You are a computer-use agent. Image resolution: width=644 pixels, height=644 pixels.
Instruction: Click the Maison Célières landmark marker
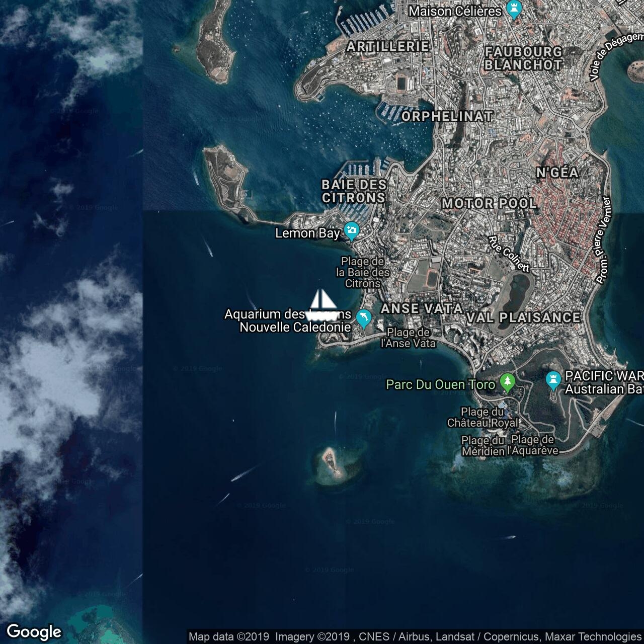pyautogui.click(x=514, y=10)
